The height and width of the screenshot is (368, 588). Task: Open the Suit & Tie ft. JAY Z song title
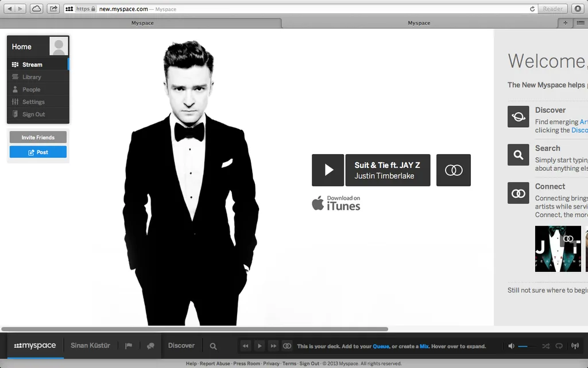[387, 165]
